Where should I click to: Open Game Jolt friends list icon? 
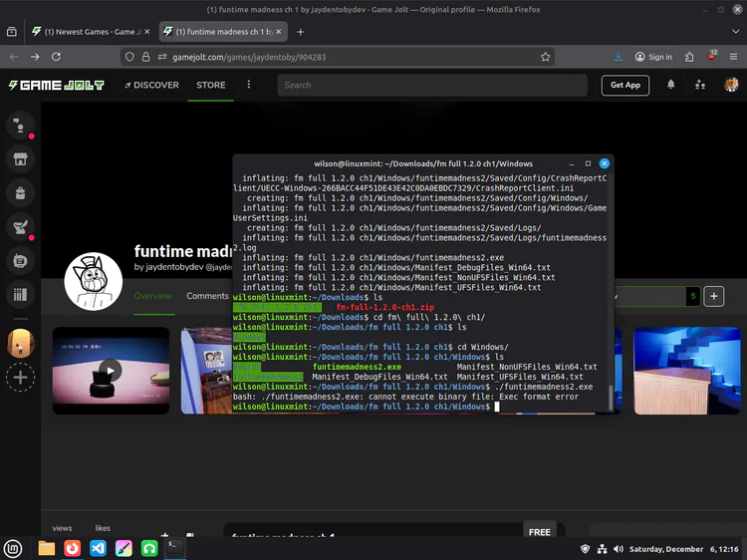click(x=700, y=85)
